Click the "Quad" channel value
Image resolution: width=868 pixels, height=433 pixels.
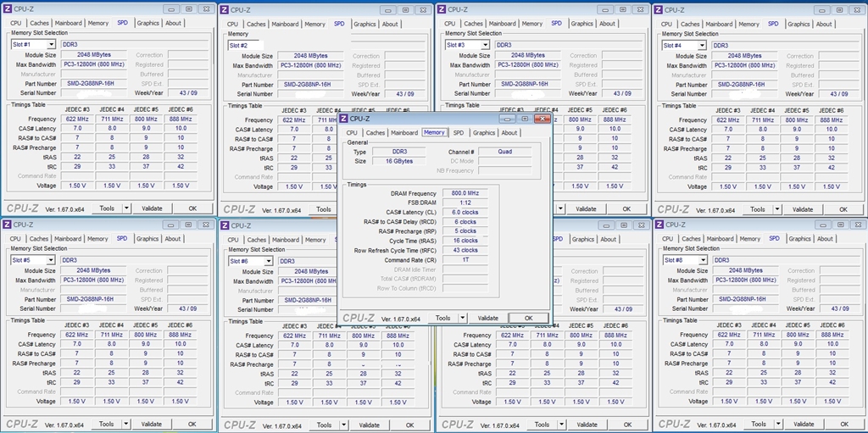coord(505,152)
